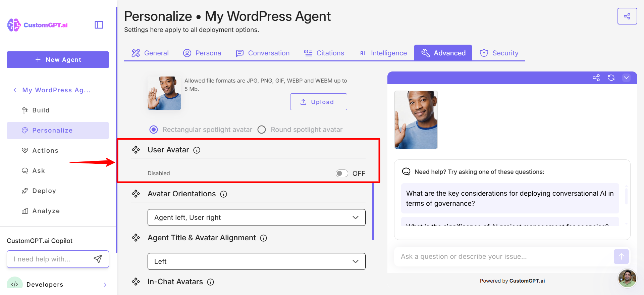The width and height of the screenshot is (644, 295).
Task: Open Avatar Orientations dropdown Agent left, User right
Action: pos(257,217)
